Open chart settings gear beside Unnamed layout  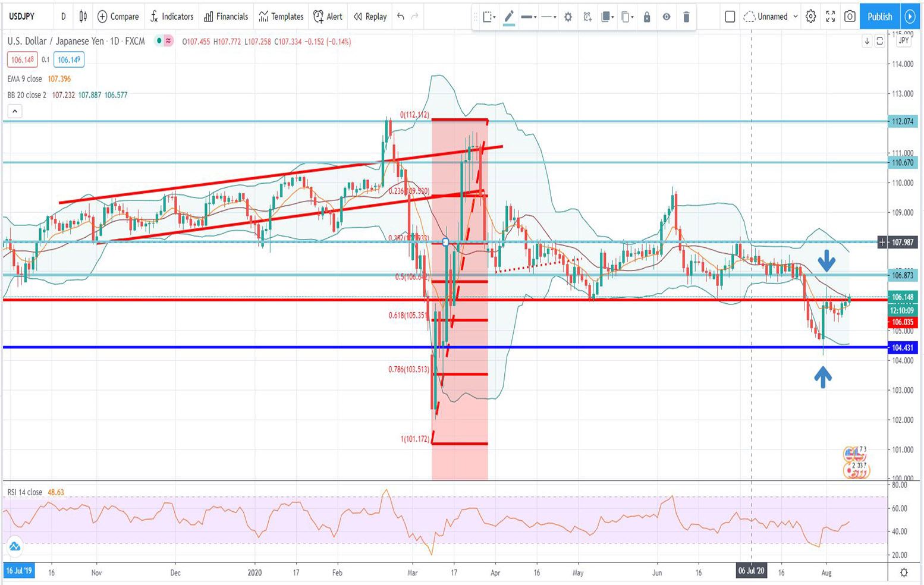pyautogui.click(x=810, y=17)
